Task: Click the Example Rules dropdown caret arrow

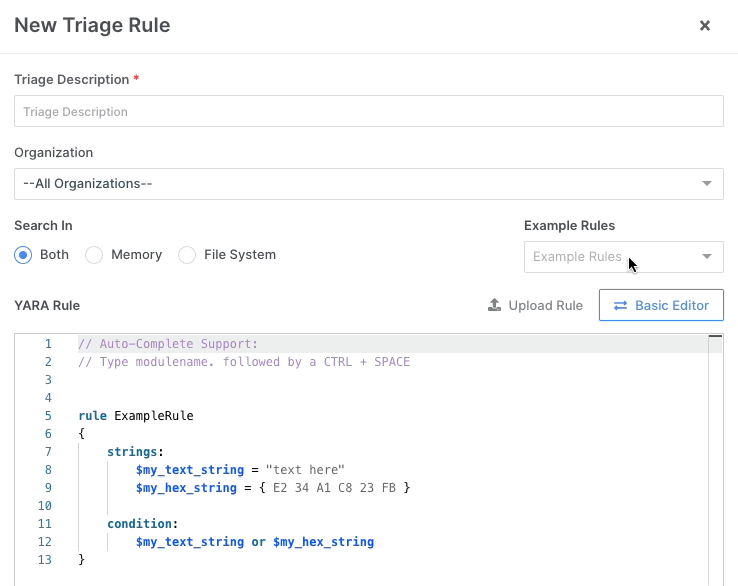Action: pos(707,257)
